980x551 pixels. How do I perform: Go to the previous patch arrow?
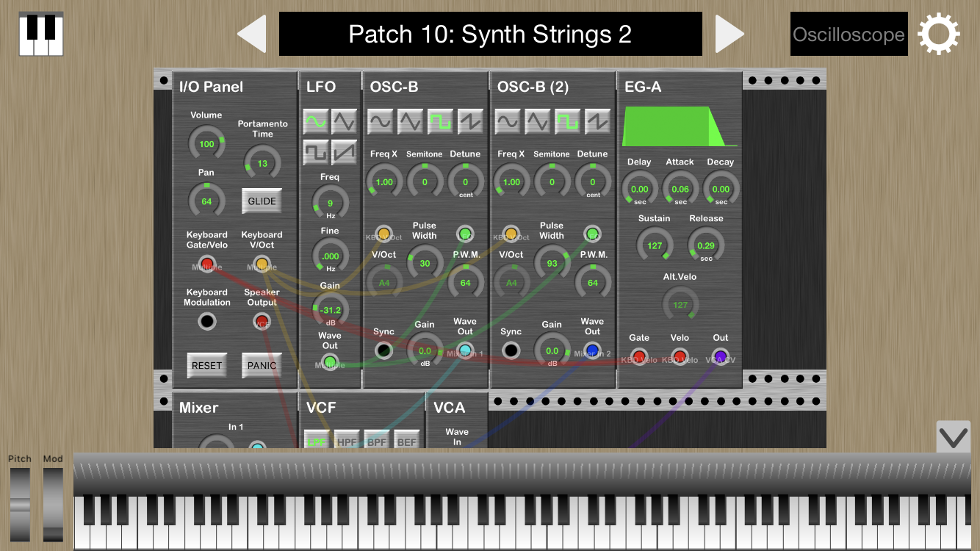(252, 34)
